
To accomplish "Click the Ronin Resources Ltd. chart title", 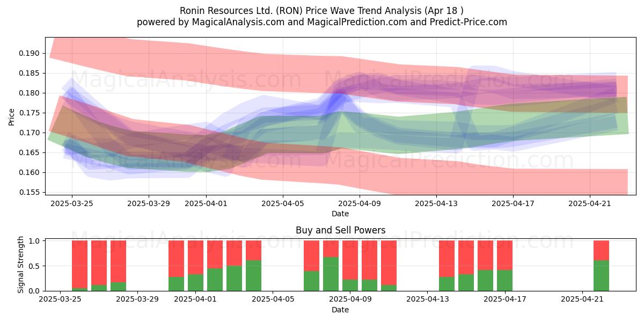I will point(322,11).
